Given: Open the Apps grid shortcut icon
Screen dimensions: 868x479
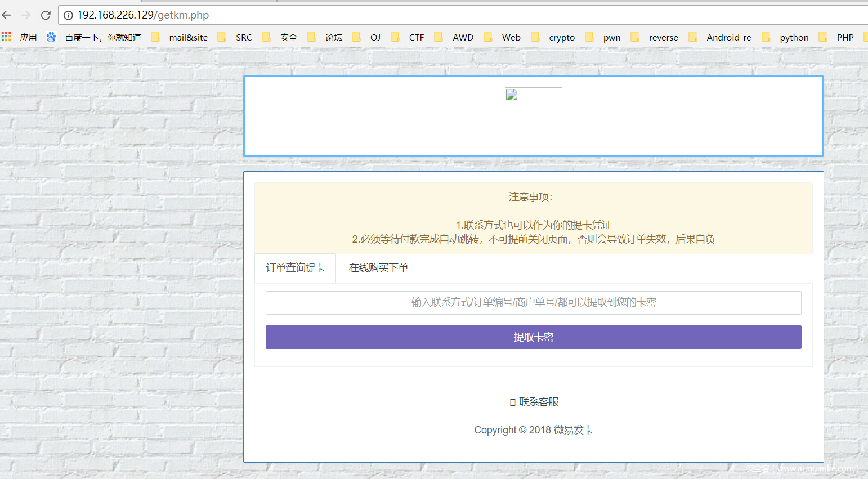Looking at the screenshot, I should [7, 37].
